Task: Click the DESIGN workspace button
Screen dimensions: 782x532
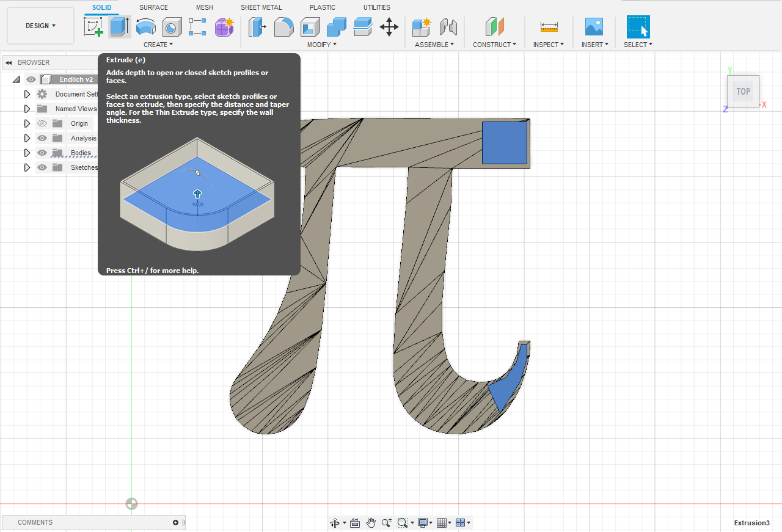Action: pyautogui.click(x=40, y=25)
